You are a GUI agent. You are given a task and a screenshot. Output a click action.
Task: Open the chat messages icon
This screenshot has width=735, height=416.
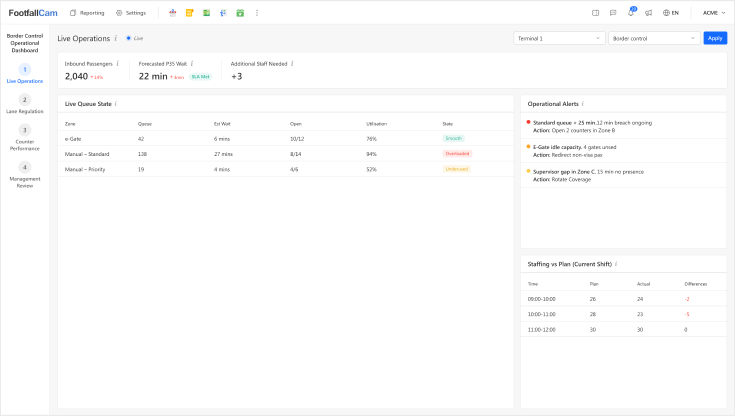click(x=613, y=13)
